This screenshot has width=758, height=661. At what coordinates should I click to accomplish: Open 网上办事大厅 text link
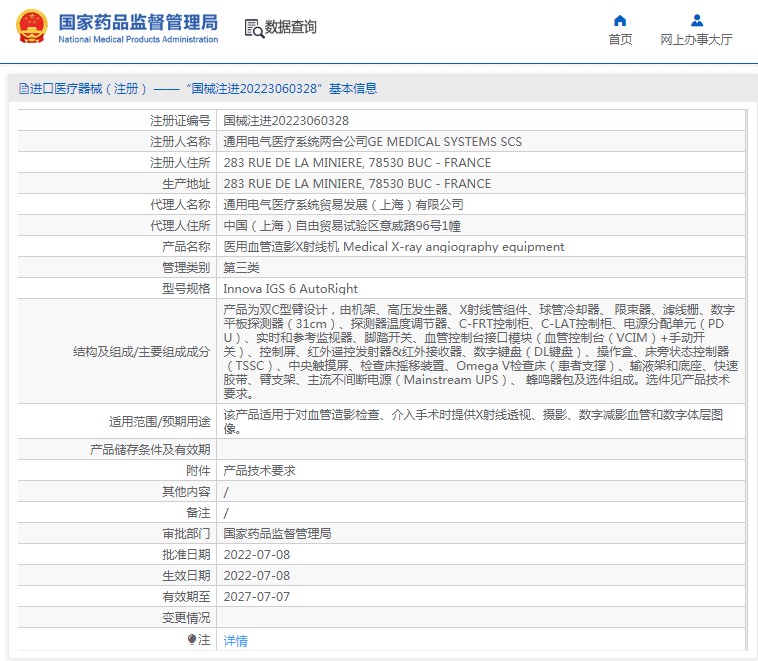point(697,40)
